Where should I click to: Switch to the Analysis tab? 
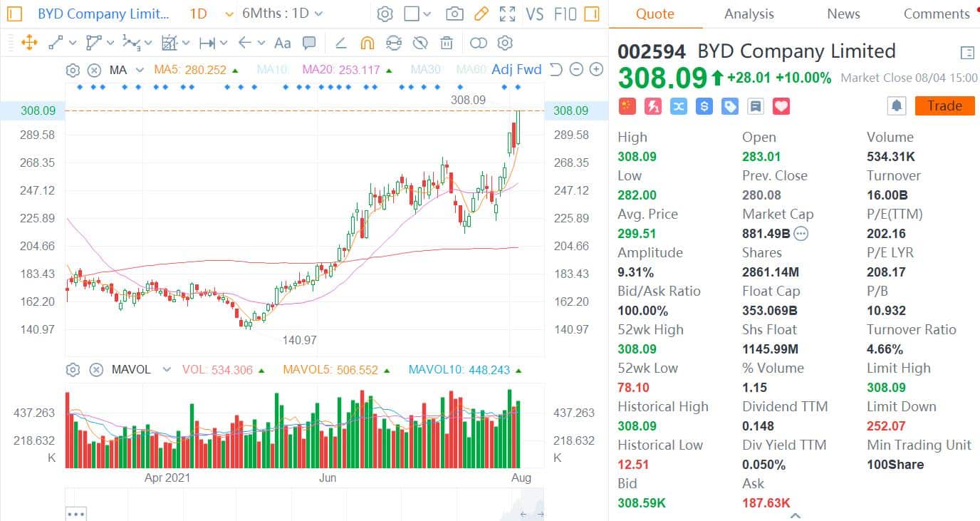click(x=749, y=14)
